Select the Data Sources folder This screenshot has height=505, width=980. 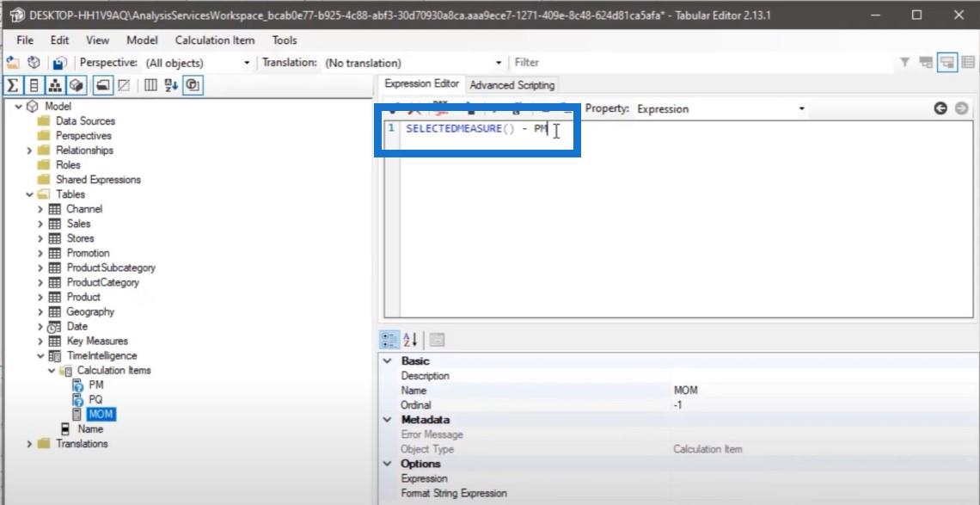click(85, 120)
